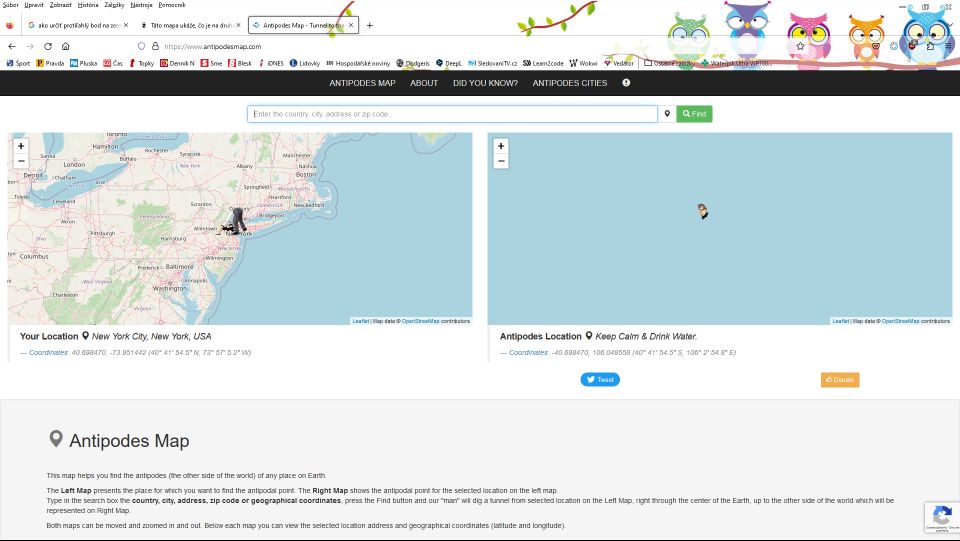The image size is (960, 541).
Task: Click the geolocation pin beside search box
Action: coord(667,114)
